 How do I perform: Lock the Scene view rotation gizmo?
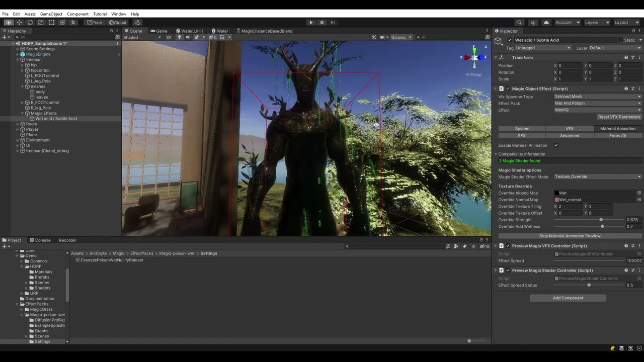coord(486,47)
